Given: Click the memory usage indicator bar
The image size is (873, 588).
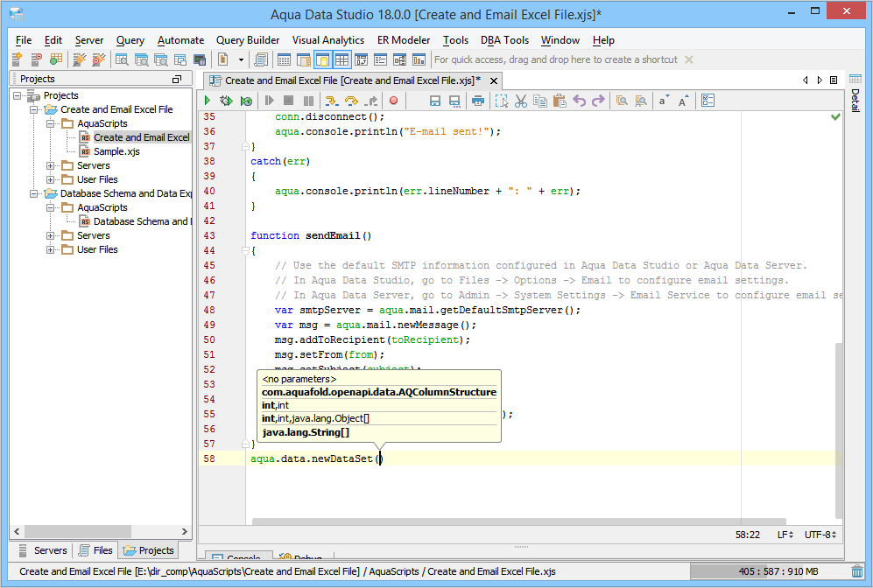Looking at the screenshot, I should 768,571.
